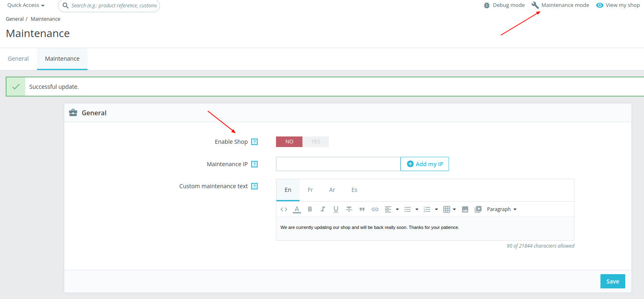Select the Maintenance tab
Image resolution: width=644 pixels, height=299 pixels.
(62, 59)
